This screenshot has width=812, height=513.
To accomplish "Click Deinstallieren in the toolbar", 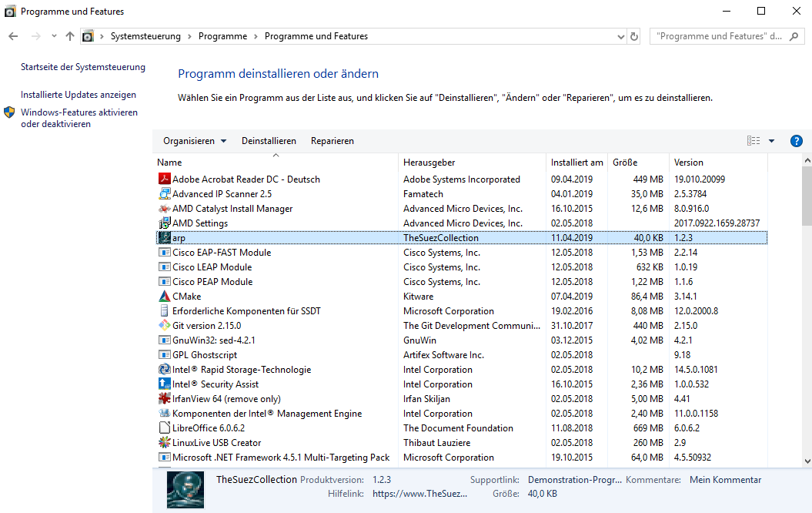I will point(269,141).
